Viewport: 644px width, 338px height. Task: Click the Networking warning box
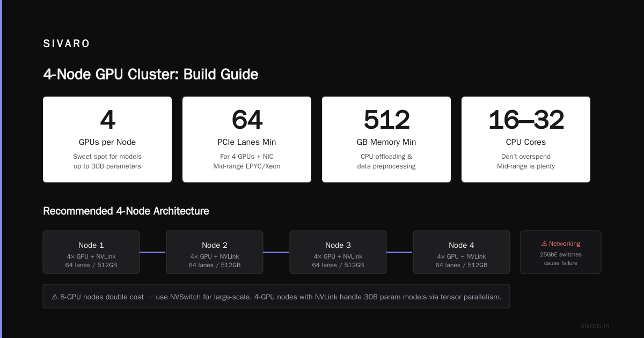tap(561, 252)
